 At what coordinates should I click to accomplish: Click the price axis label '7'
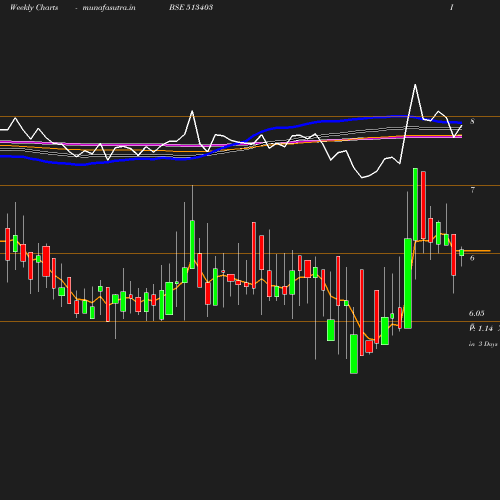coord(472,190)
